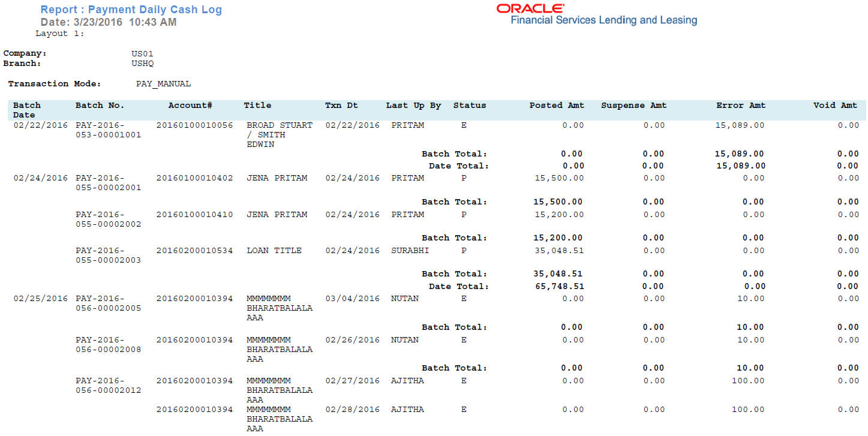Screen dimensions: 868x436
Task: Click status 'E' in the 03/04/2016 row
Action: pyautogui.click(x=464, y=299)
